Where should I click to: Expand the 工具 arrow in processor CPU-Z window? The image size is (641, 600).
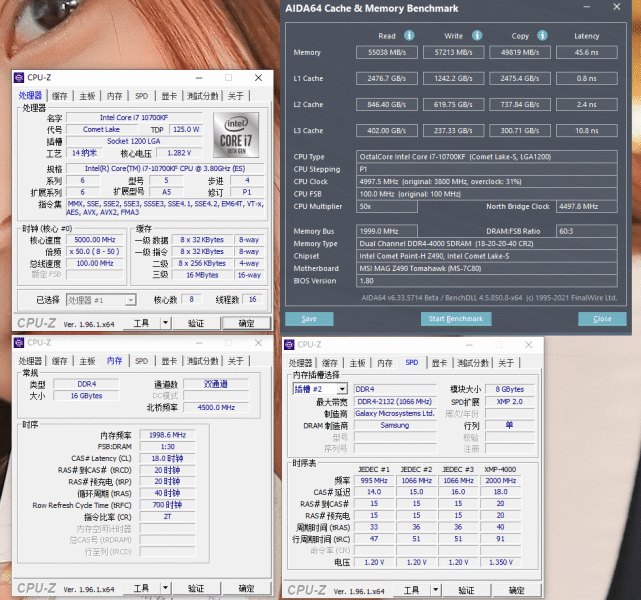165,323
